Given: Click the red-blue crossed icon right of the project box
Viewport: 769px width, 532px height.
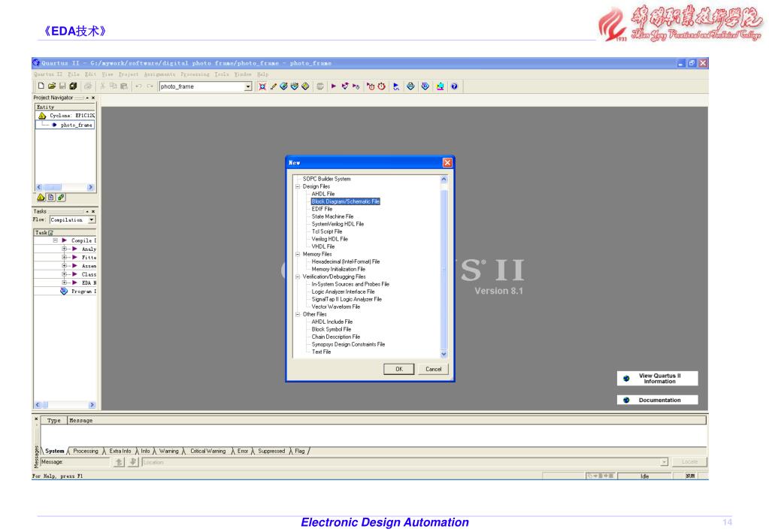Looking at the screenshot, I should [262, 86].
